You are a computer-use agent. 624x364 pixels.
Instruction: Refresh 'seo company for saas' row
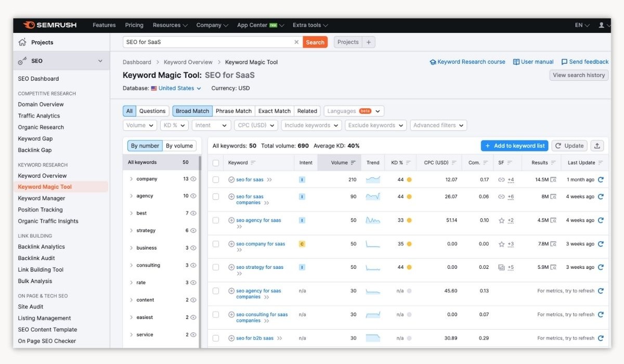point(601,244)
